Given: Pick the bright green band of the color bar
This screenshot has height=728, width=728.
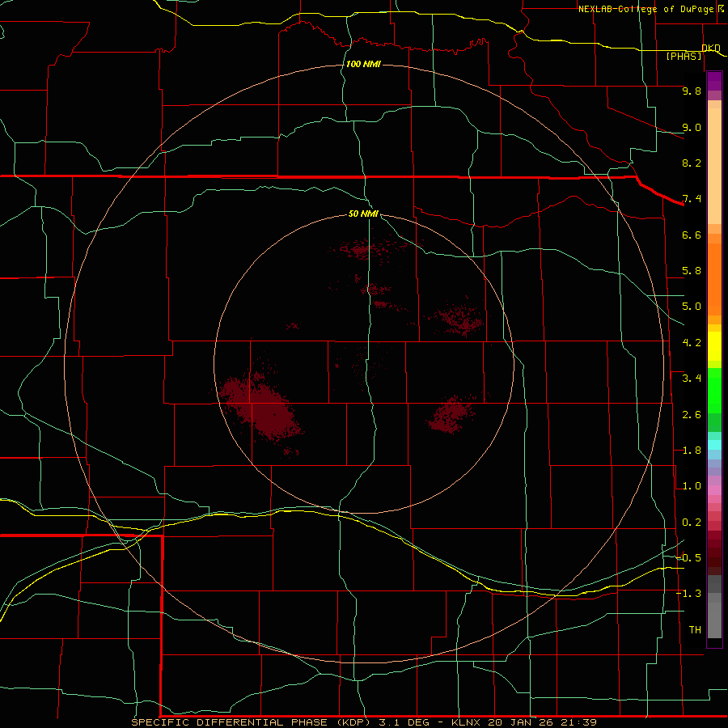Looking at the screenshot, I should click(x=714, y=395).
